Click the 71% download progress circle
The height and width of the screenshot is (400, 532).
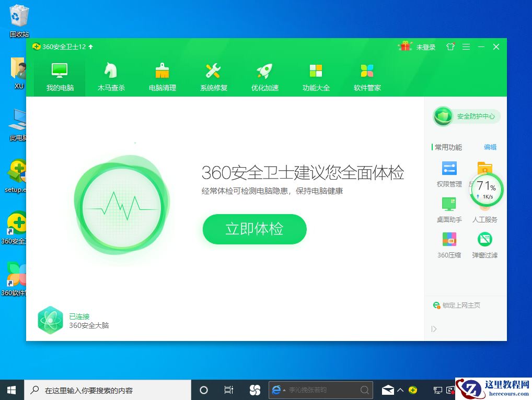pos(485,190)
